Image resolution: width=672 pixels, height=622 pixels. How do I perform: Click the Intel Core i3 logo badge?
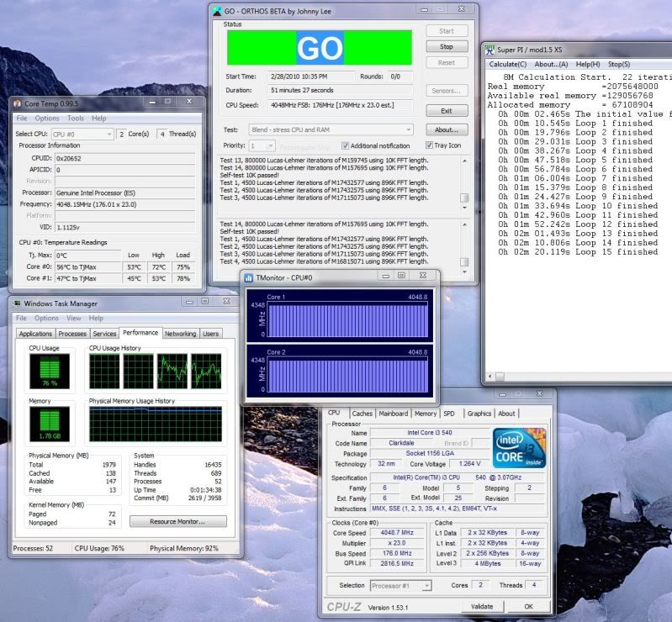pos(519,447)
